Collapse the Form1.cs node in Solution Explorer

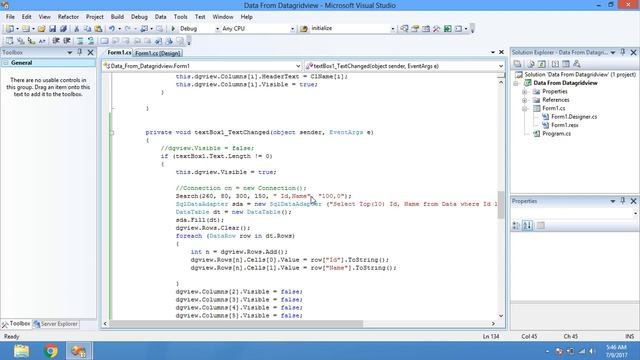click(524, 109)
